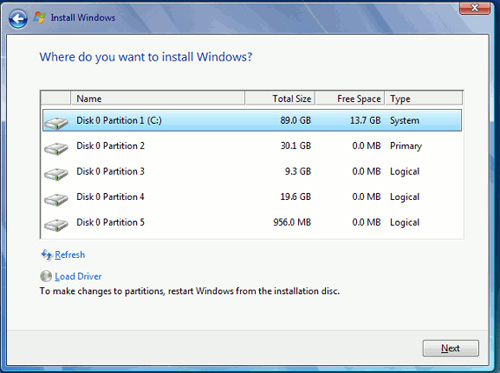This screenshot has height=373, width=500.
Task: Click the 9.3 GB total size value
Action: click(298, 171)
